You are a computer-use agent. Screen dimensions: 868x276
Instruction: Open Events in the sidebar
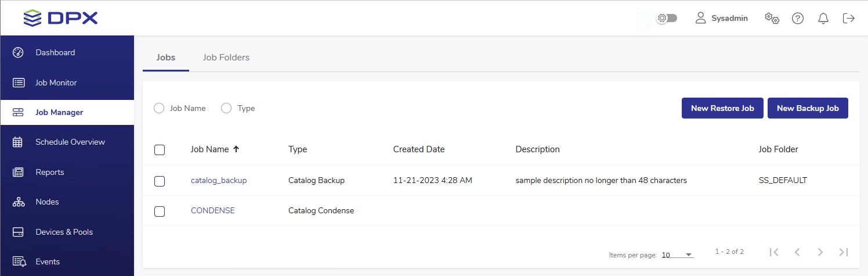click(x=48, y=261)
